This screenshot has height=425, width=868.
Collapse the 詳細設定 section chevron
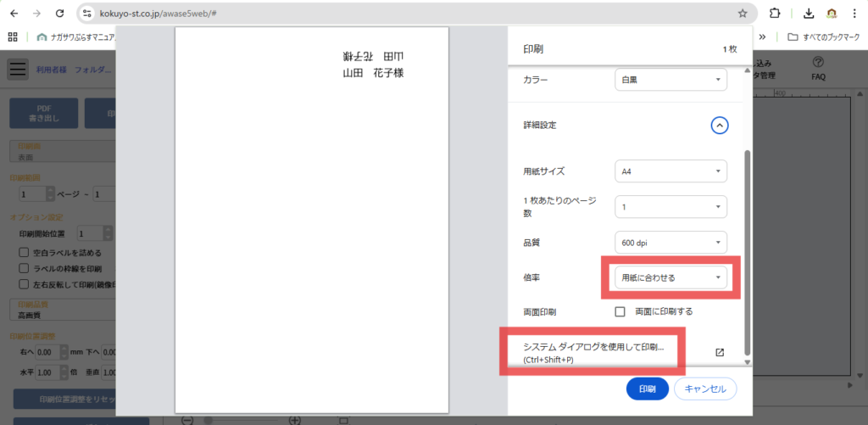719,125
